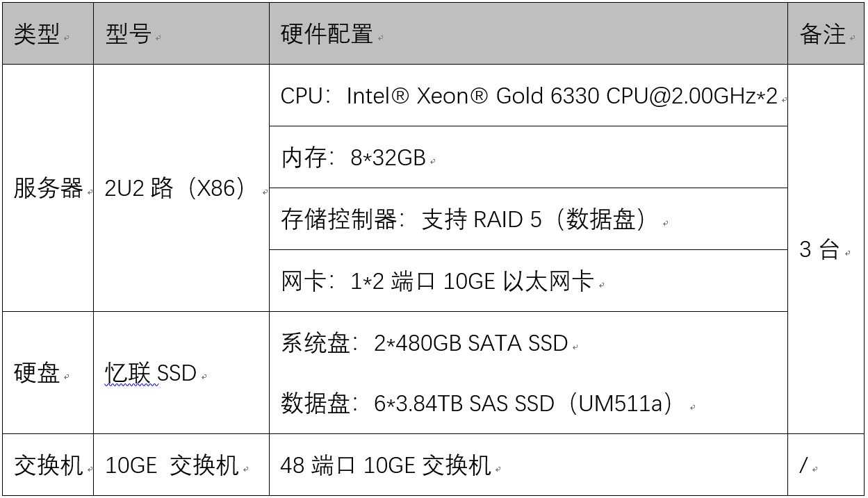Place cursor in 内存：8*32GB cell
Screen dimensions: 868x498
[353, 158]
